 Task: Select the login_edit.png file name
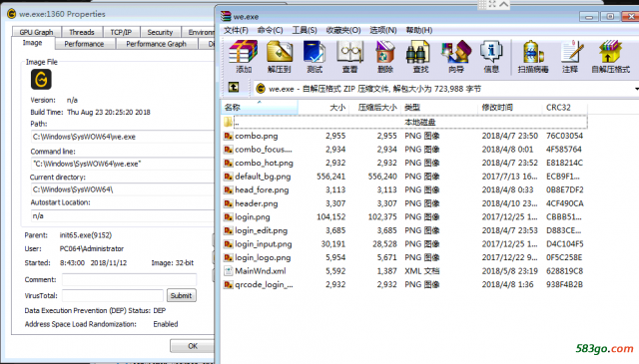262,230
